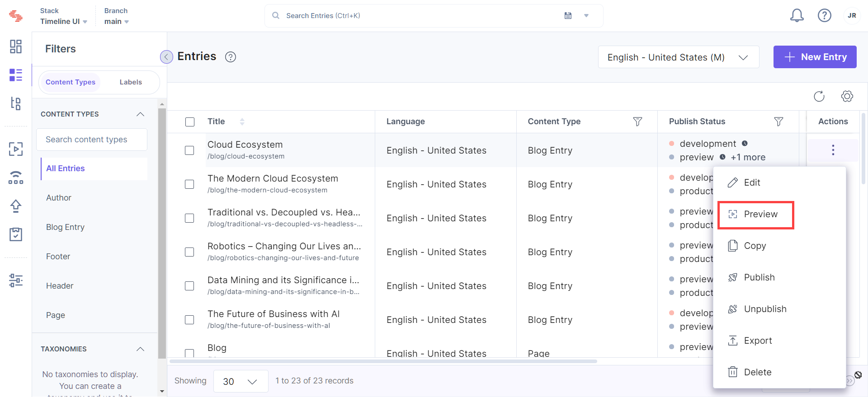Check Traditional vs. Decoupled entry checkbox
Viewport: 868px width, 397px height.
click(189, 218)
